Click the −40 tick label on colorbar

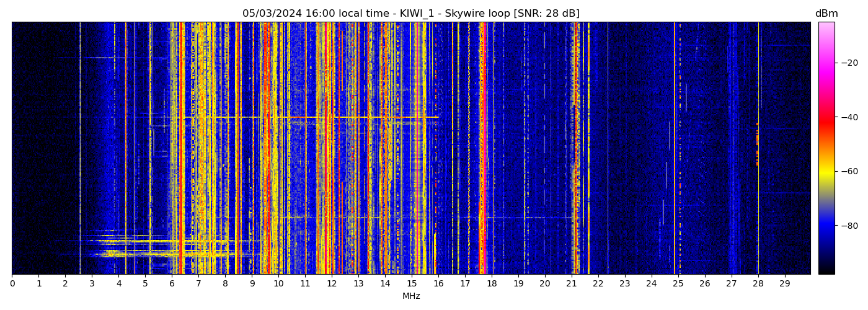click(x=849, y=117)
